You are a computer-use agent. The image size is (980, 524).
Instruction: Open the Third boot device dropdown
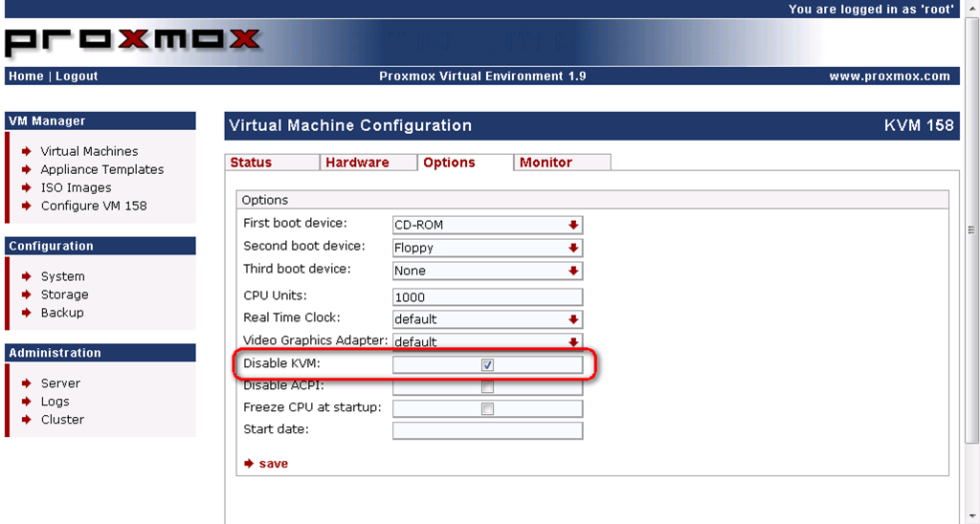487,271
